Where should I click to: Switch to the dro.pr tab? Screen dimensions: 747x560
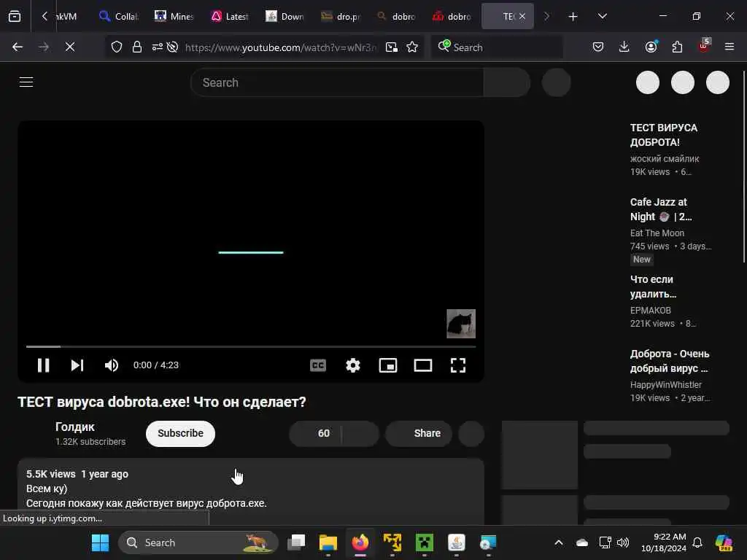[x=341, y=16]
